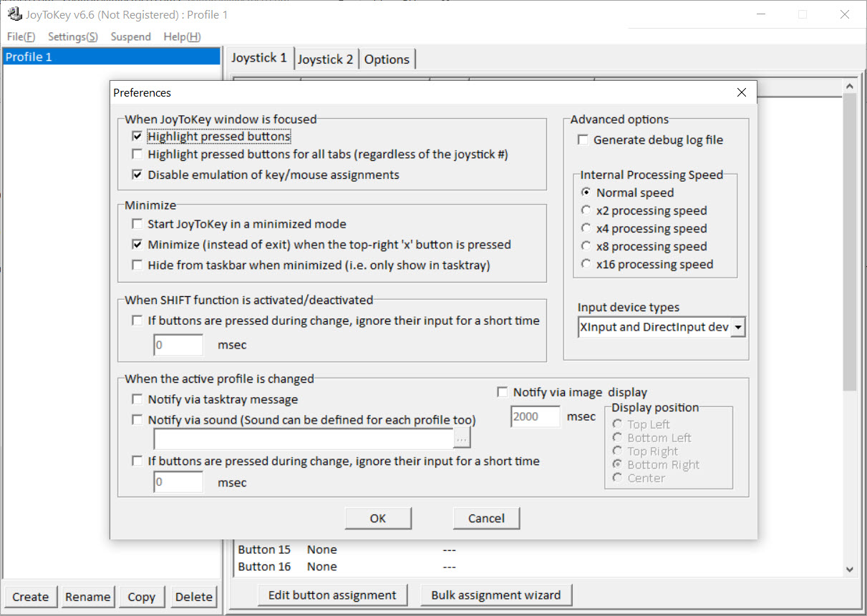Open the Settings menu

click(x=72, y=36)
